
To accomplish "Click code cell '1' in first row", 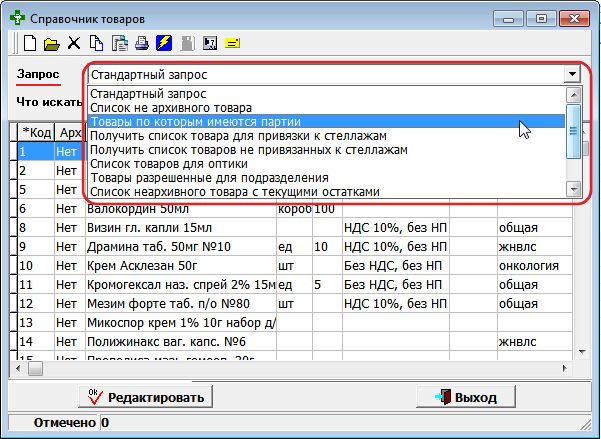I will coord(36,152).
